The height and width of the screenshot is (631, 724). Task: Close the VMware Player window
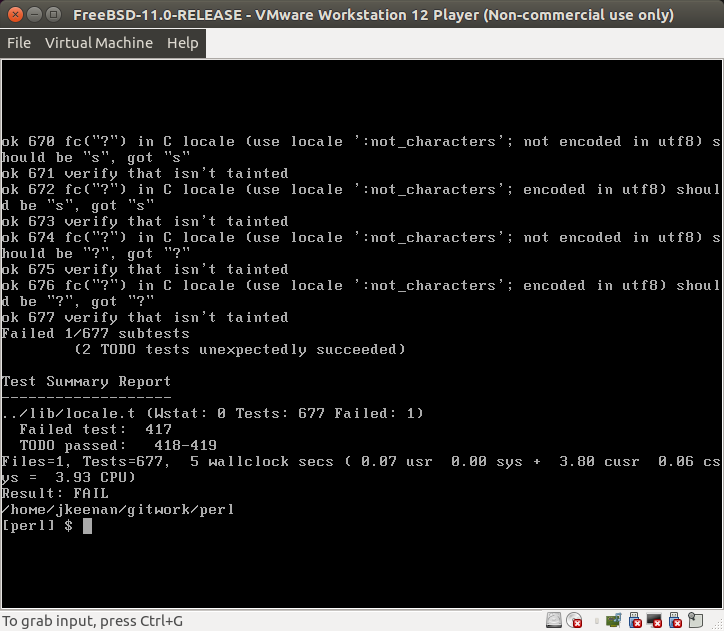13,14
